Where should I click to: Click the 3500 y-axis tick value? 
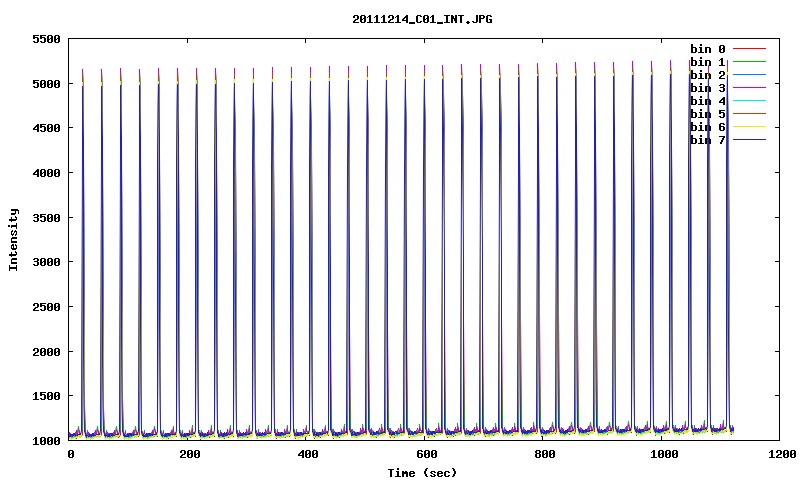[x=46, y=218]
